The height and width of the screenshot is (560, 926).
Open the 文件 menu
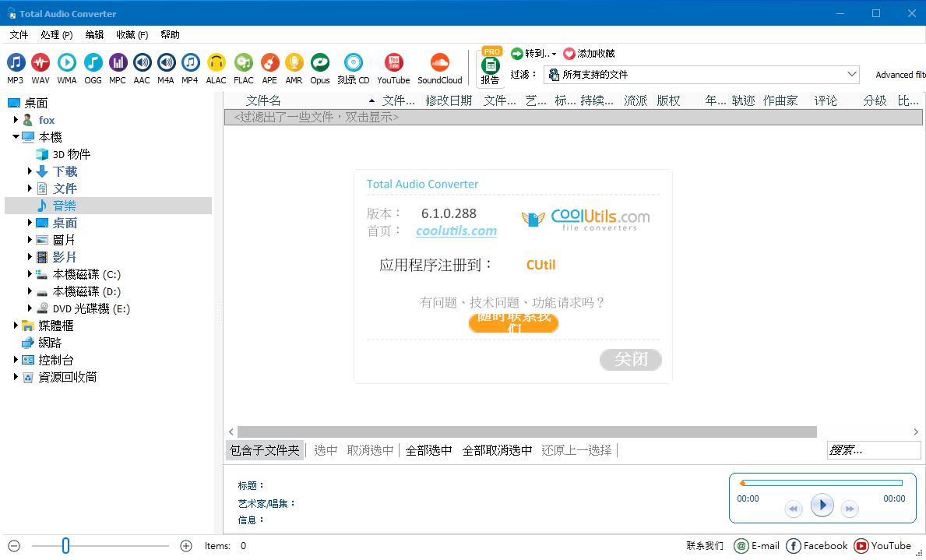click(x=19, y=35)
